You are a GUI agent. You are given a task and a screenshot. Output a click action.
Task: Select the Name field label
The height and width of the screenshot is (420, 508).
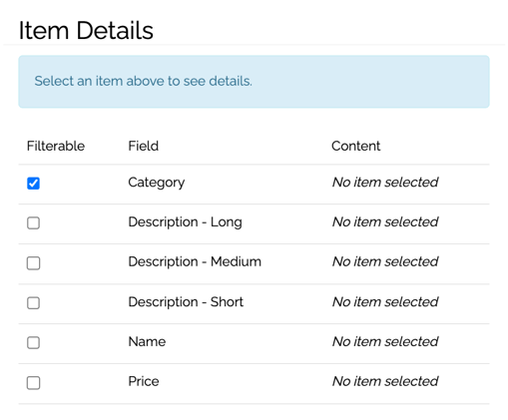[x=147, y=341]
